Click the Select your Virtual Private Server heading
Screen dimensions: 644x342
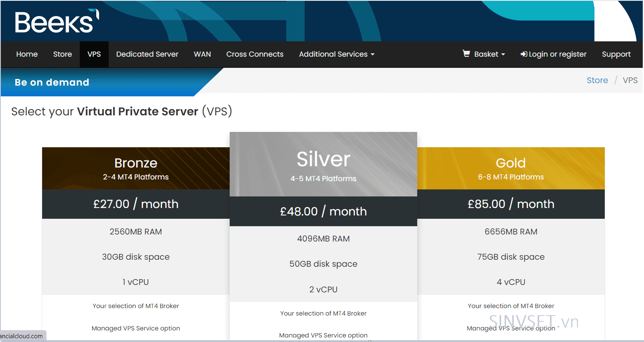click(122, 111)
